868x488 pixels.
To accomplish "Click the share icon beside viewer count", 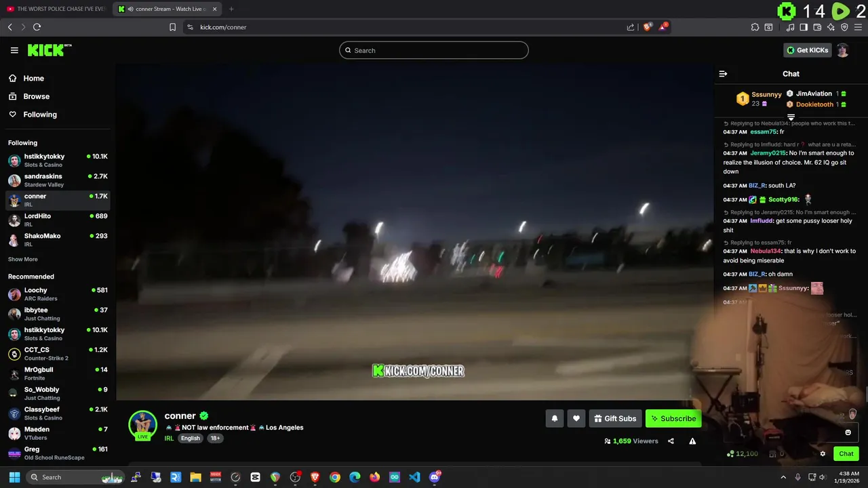I will point(671,441).
